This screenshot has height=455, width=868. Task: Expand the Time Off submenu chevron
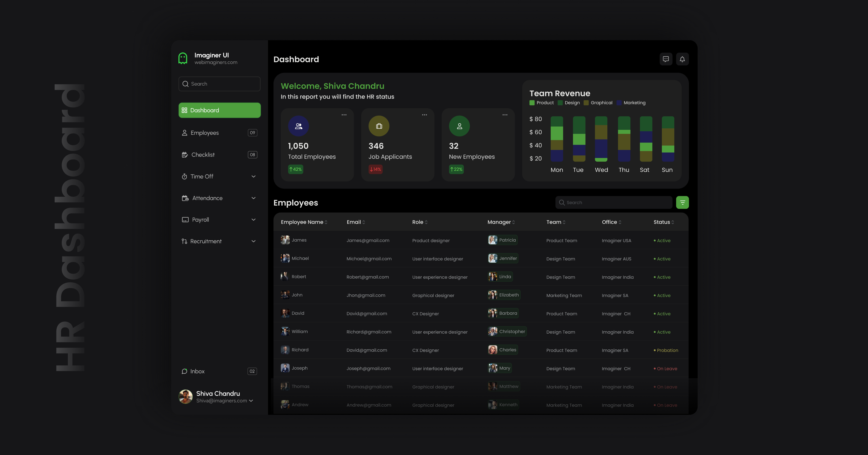click(x=253, y=177)
